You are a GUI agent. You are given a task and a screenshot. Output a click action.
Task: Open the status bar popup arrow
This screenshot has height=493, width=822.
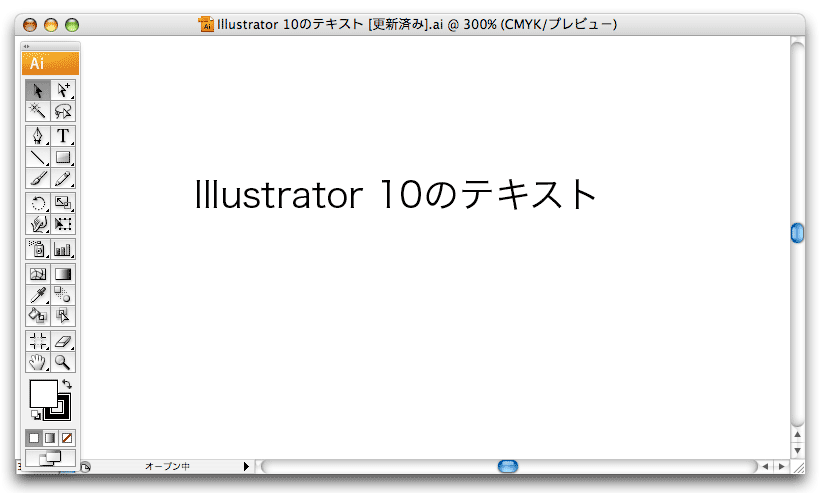(x=246, y=466)
